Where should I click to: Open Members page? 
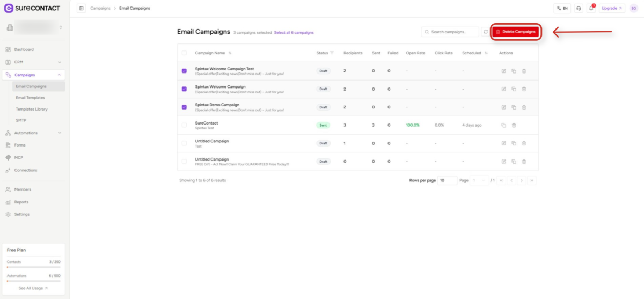(23, 189)
